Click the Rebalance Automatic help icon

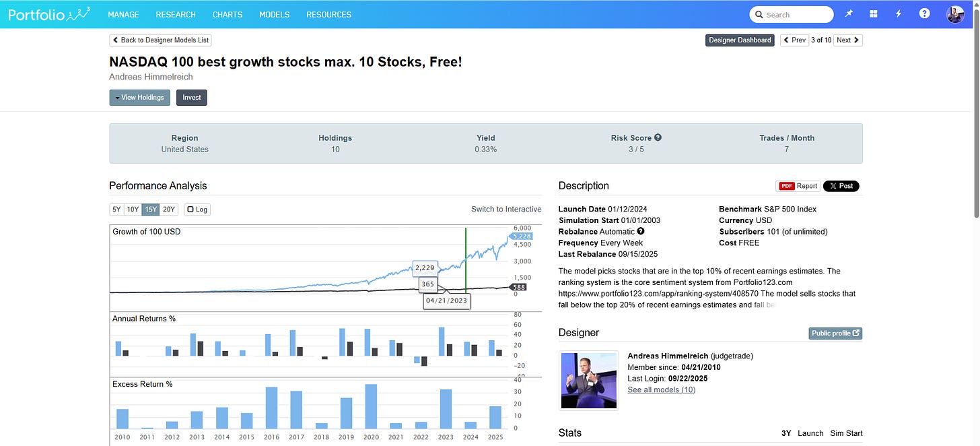[641, 231]
